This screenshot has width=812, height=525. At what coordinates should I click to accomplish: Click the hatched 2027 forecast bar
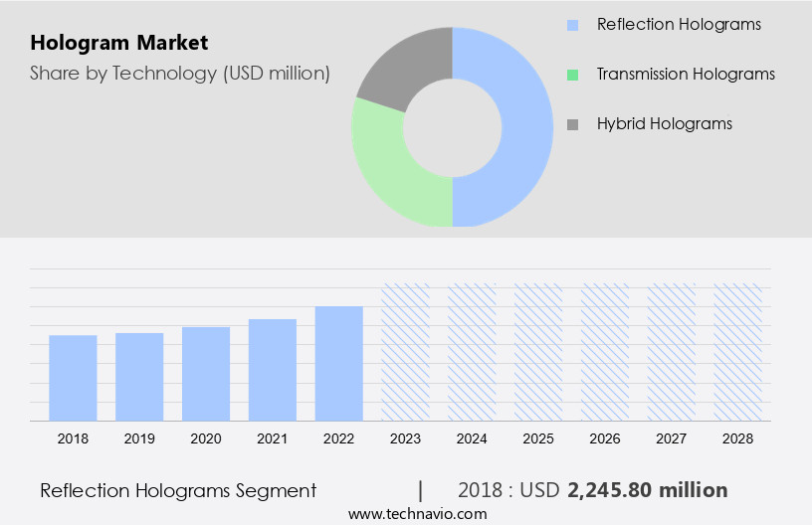pyautogui.click(x=671, y=352)
